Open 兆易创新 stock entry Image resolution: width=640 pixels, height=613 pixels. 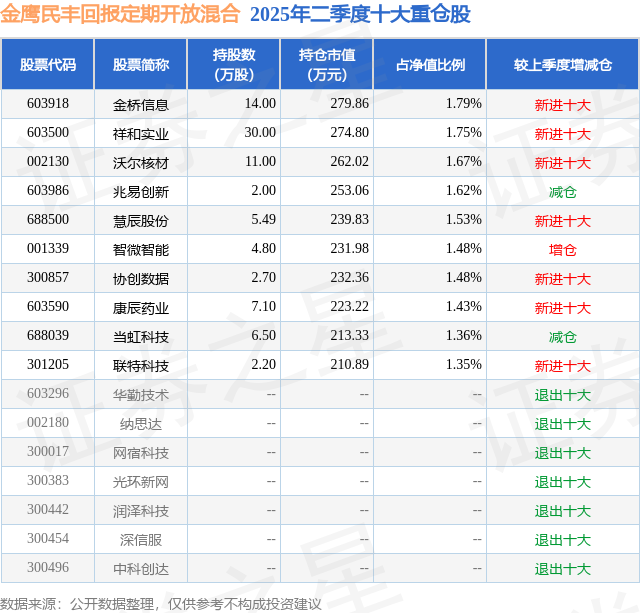tap(141, 192)
